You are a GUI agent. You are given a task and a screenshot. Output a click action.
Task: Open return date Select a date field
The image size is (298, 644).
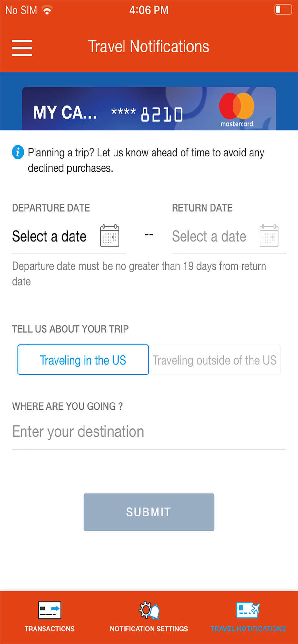209,236
